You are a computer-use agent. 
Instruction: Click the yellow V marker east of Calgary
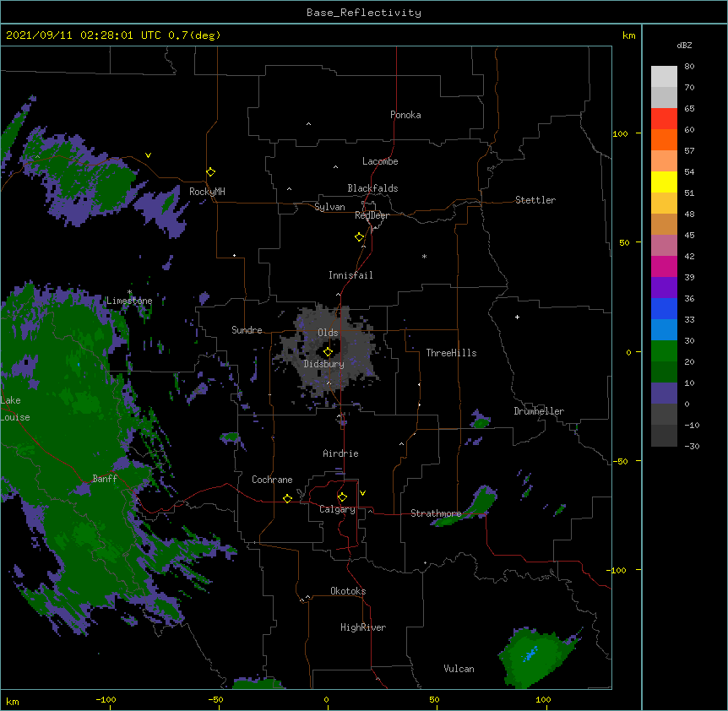pyautogui.click(x=362, y=493)
